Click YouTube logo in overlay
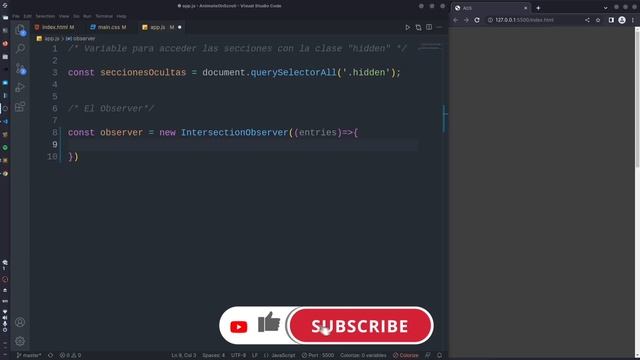 pos(239,327)
